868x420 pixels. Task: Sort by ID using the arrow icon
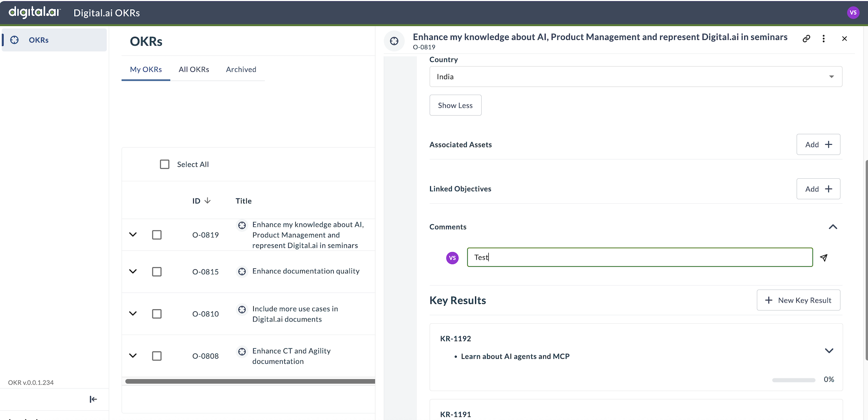tap(208, 201)
